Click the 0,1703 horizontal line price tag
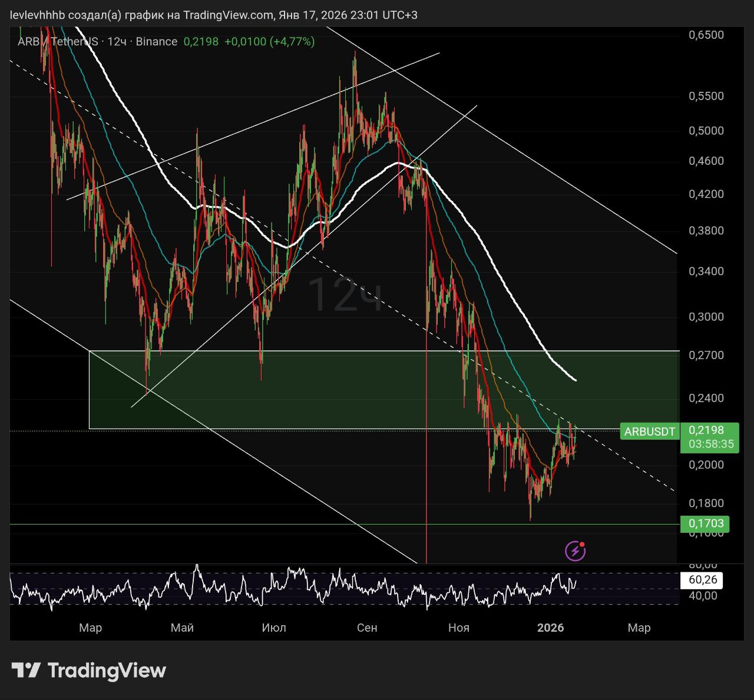 pos(705,523)
